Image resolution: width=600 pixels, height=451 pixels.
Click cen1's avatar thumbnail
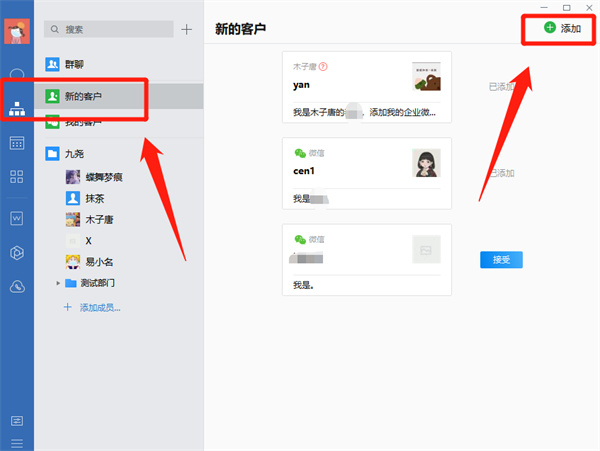426,163
